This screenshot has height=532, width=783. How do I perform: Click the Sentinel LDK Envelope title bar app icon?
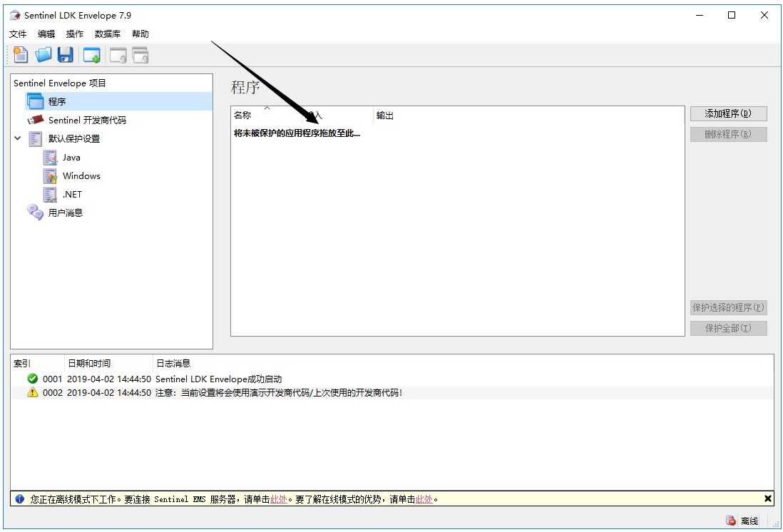(x=15, y=16)
